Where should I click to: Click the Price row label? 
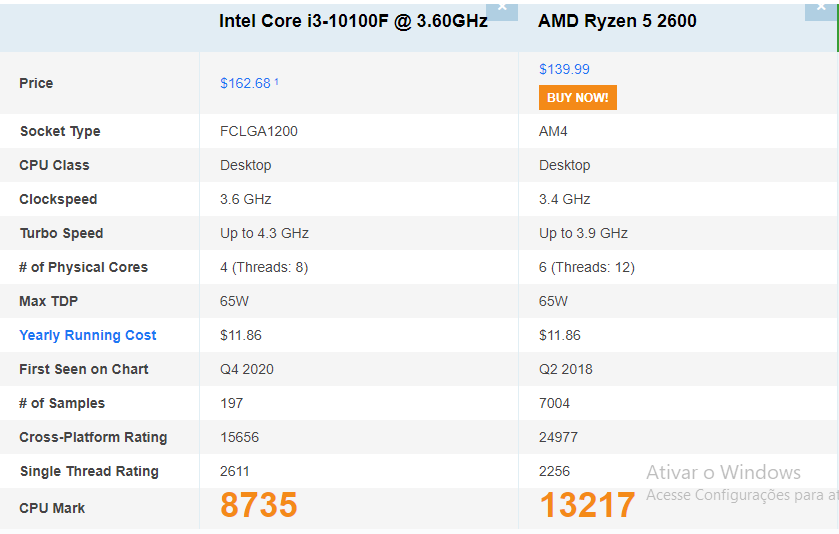point(36,83)
